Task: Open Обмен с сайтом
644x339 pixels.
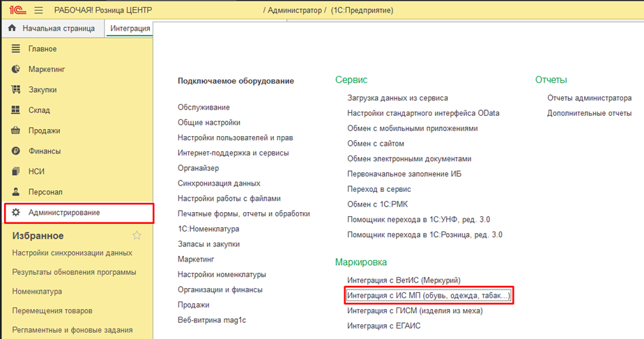Action: [376, 144]
